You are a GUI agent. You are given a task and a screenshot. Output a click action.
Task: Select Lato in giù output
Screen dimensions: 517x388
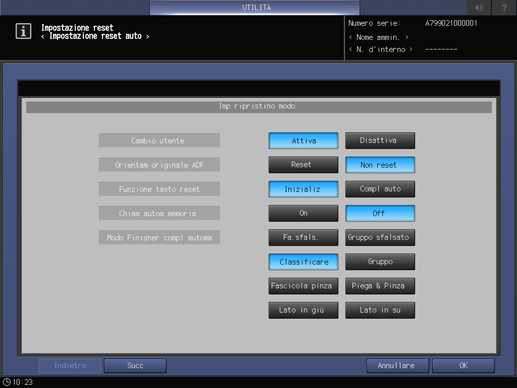[x=303, y=310]
